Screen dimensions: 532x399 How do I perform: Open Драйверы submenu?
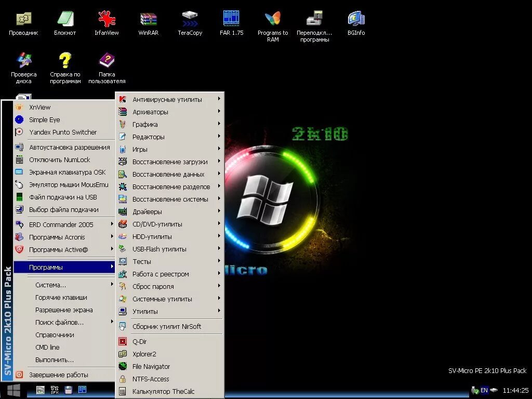point(170,212)
